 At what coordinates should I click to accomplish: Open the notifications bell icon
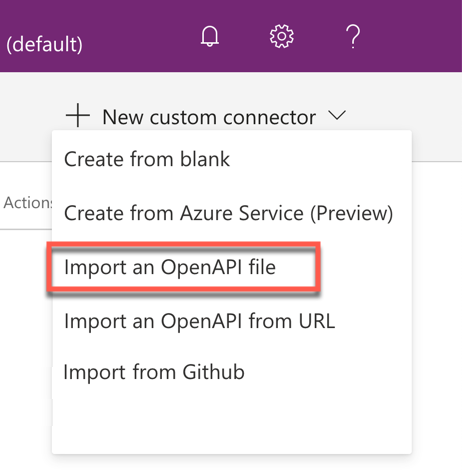[210, 36]
